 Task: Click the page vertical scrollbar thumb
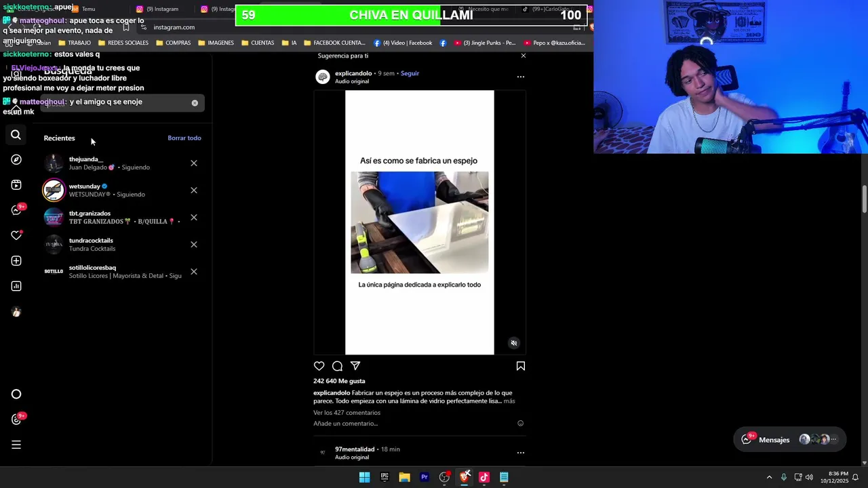[x=865, y=200]
